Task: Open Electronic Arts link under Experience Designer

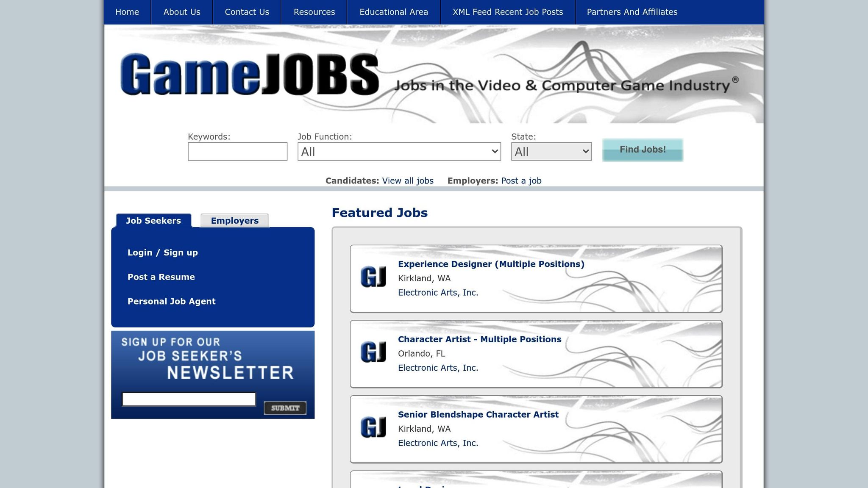Action: point(438,293)
